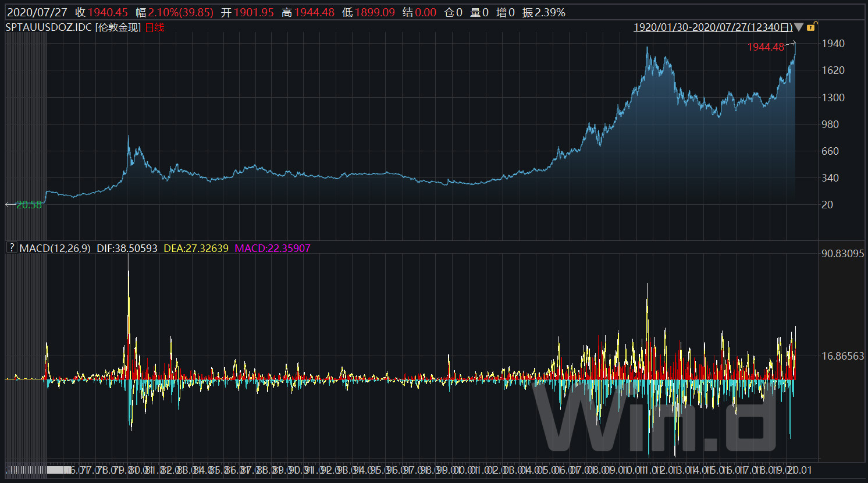Click the increase field 增 0
868x483 pixels.
(x=506, y=12)
